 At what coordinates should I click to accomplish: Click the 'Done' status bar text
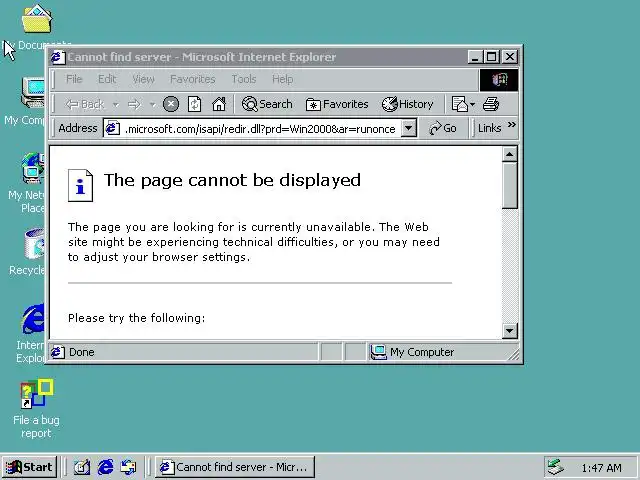tap(82, 352)
